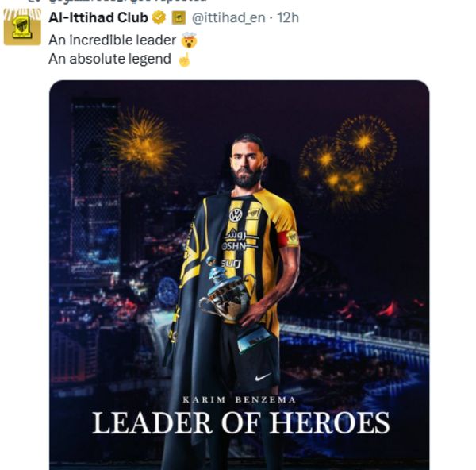476x470 pixels.
Task: Click the pointing finger emoji
Action: click(x=184, y=59)
